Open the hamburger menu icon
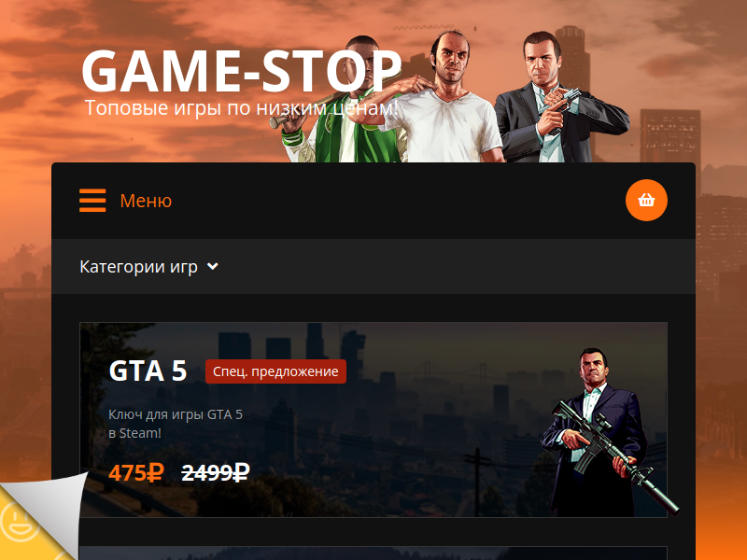The image size is (747, 560). coord(92,201)
